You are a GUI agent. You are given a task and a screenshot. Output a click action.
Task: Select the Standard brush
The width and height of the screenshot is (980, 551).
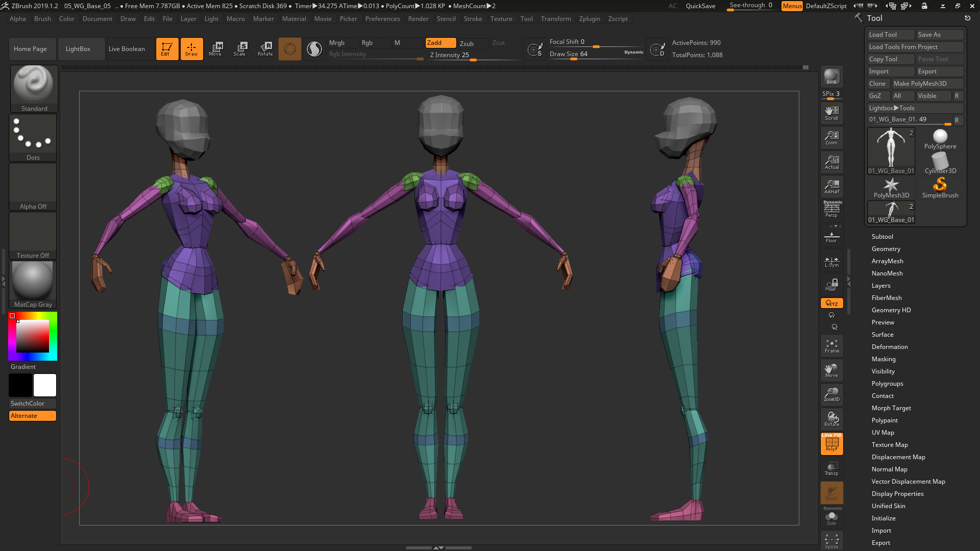click(34, 87)
